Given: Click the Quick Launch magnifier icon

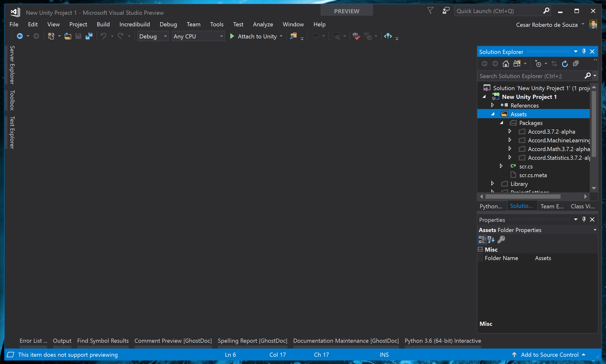Looking at the screenshot, I should [546, 11].
